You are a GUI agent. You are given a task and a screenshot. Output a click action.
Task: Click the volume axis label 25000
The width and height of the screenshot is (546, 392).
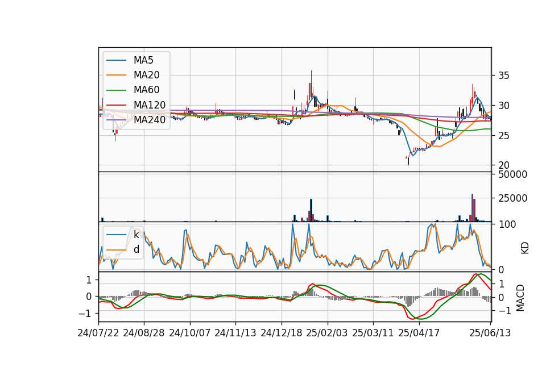512,198
